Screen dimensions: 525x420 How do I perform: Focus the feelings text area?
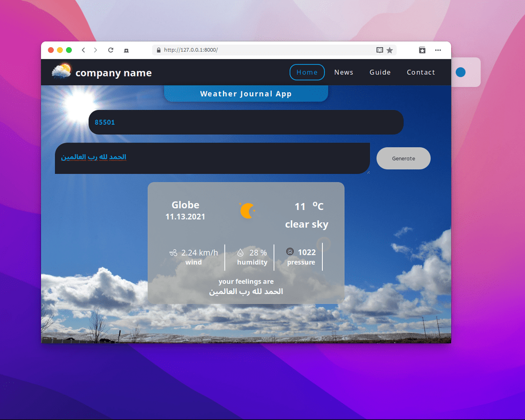coord(212,158)
